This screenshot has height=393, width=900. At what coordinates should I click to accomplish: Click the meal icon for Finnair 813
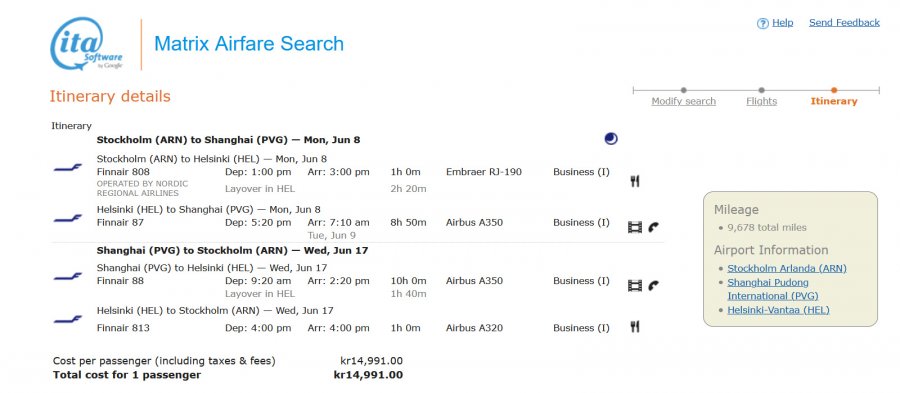click(635, 327)
